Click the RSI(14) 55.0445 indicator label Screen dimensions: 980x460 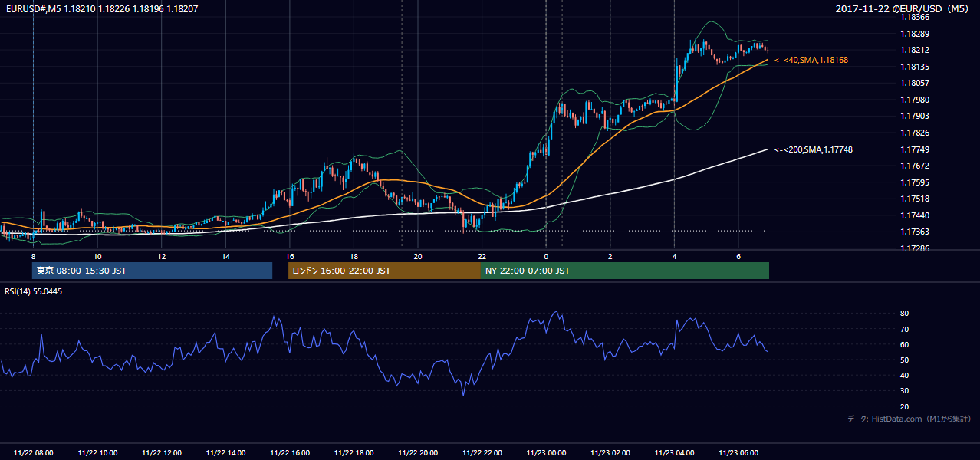[x=33, y=291]
